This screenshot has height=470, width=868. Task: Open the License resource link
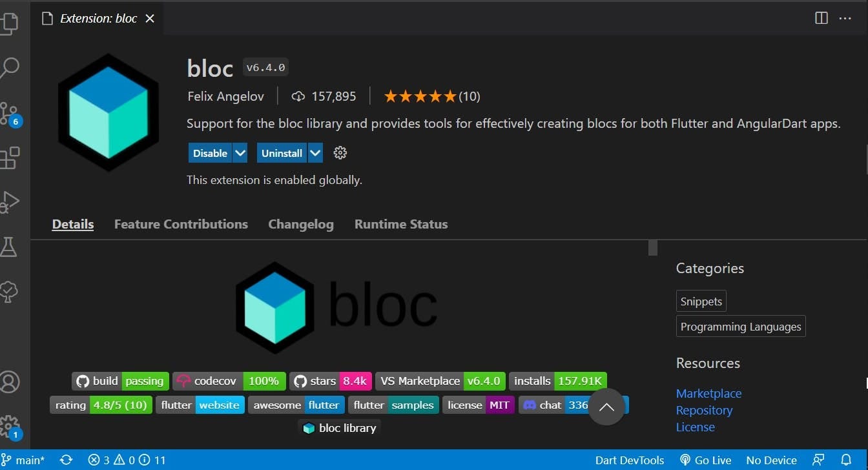(695, 427)
